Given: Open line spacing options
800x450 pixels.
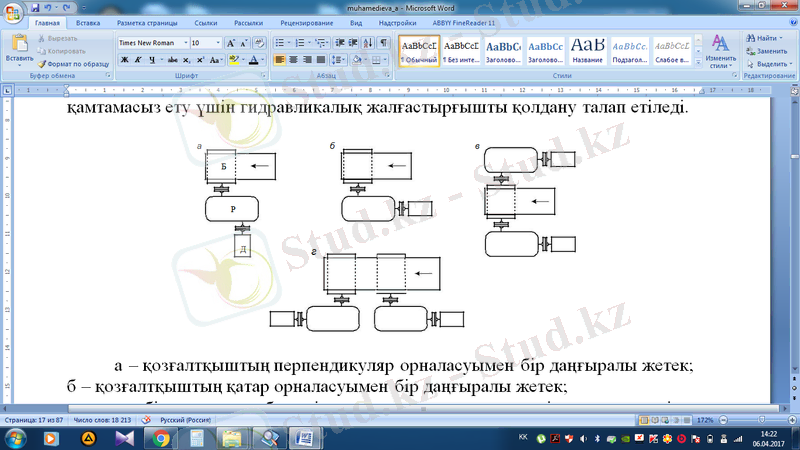Looking at the screenshot, I should [x=338, y=60].
